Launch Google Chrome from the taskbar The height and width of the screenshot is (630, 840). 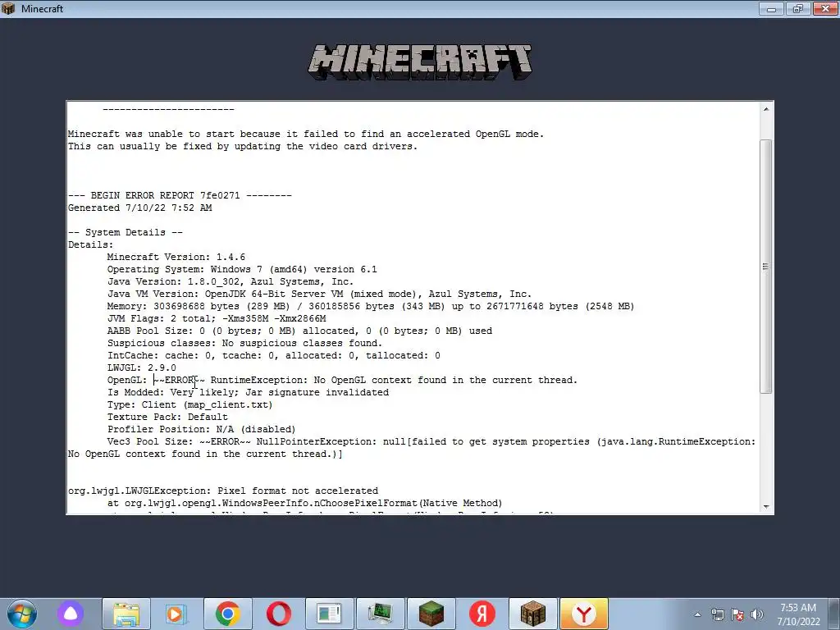227,614
